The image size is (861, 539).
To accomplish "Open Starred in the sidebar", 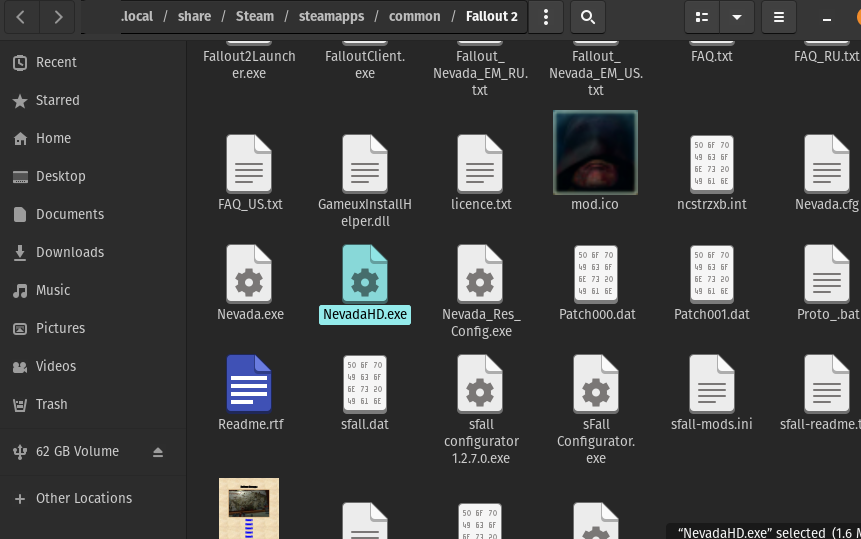I will [x=93, y=100].
